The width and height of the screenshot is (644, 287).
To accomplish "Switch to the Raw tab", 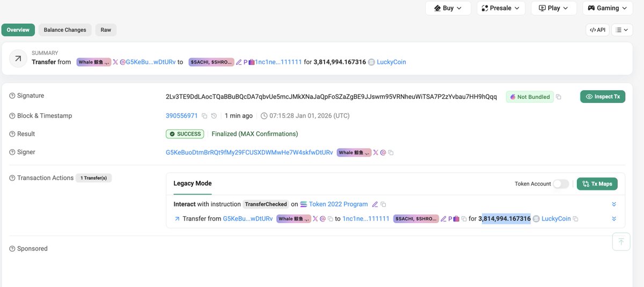I will coord(106,30).
